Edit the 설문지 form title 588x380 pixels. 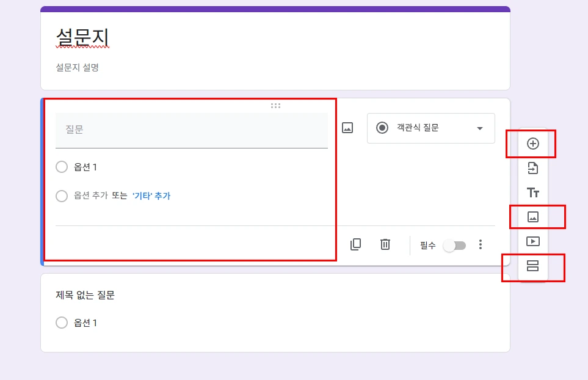click(82, 38)
